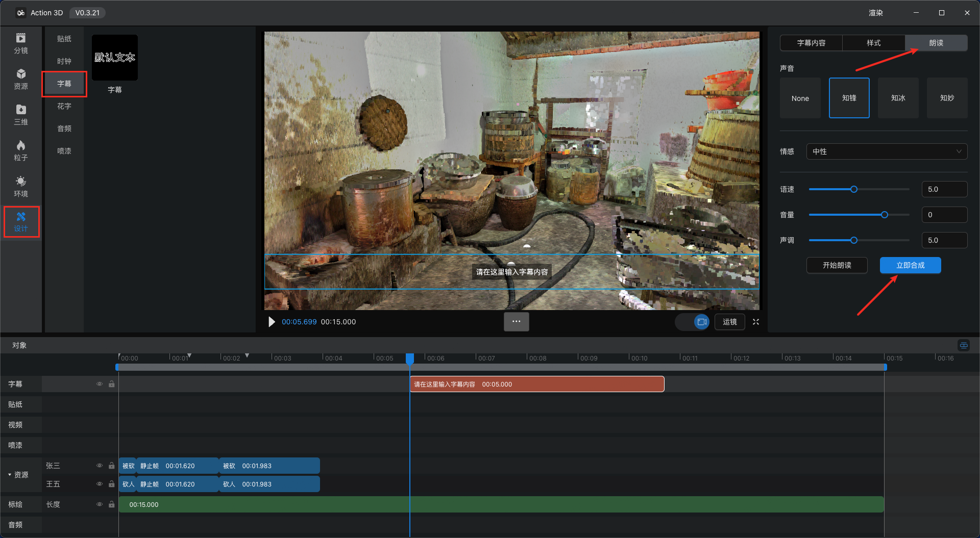The height and width of the screenshot is (538, 980).
Task: Click the 视频 track label
Action: pyautogui.click(x=15, y=425)
